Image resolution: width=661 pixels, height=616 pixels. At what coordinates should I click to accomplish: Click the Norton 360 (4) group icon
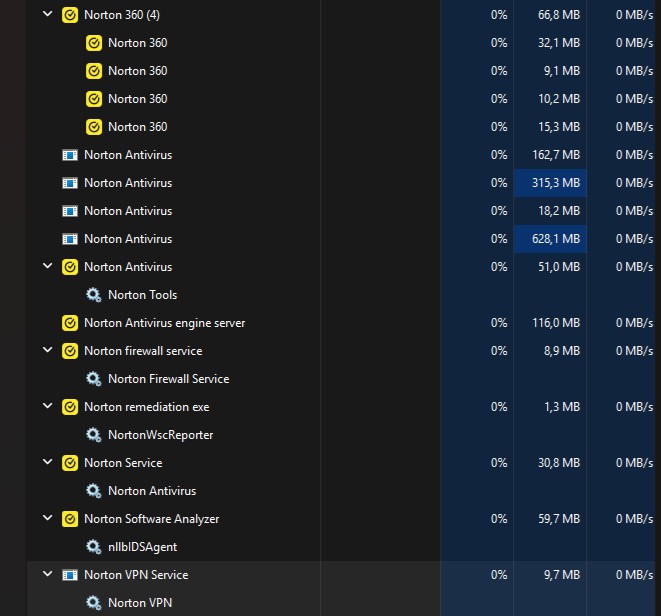click(70, 15)
